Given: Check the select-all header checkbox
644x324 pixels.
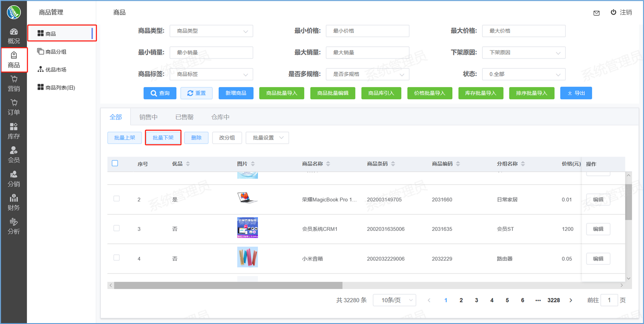Looking at the screenshot, I should tap(115, 163).
